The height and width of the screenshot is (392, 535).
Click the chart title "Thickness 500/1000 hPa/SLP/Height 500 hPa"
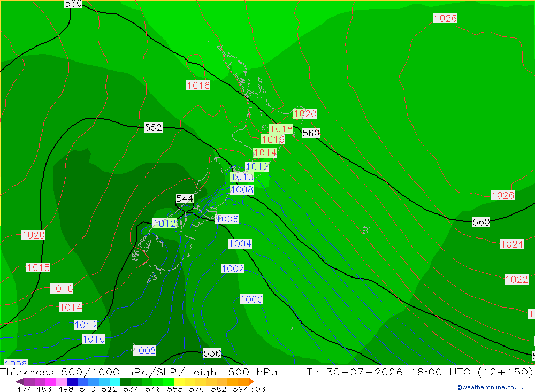pos(139,372)
